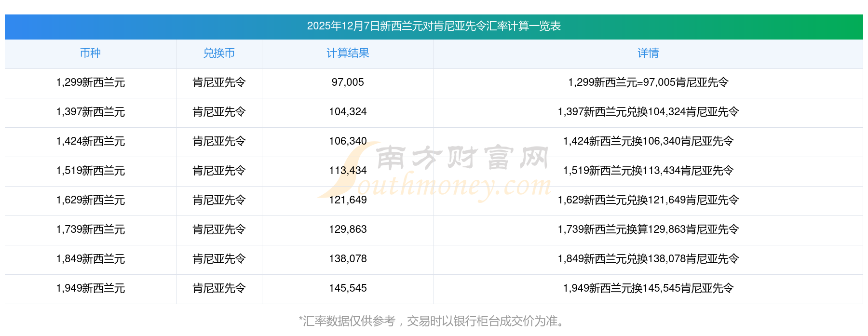Viewport: 868px width, 336px height.
Task: Select the 1,519新西兰元 cell
Action: pyautogui.click(x=90, y=171)
